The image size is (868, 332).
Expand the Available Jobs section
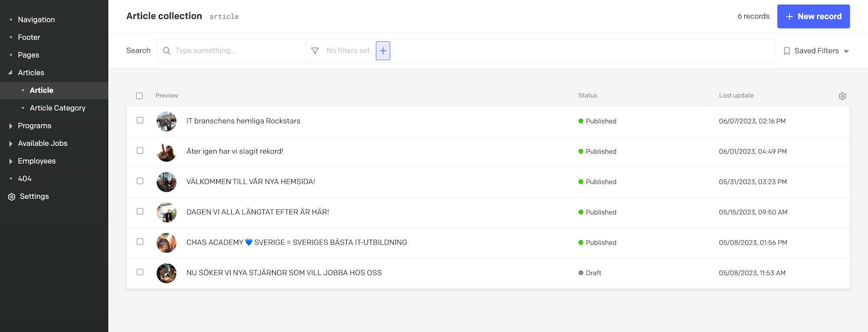(x=10, y=144)
